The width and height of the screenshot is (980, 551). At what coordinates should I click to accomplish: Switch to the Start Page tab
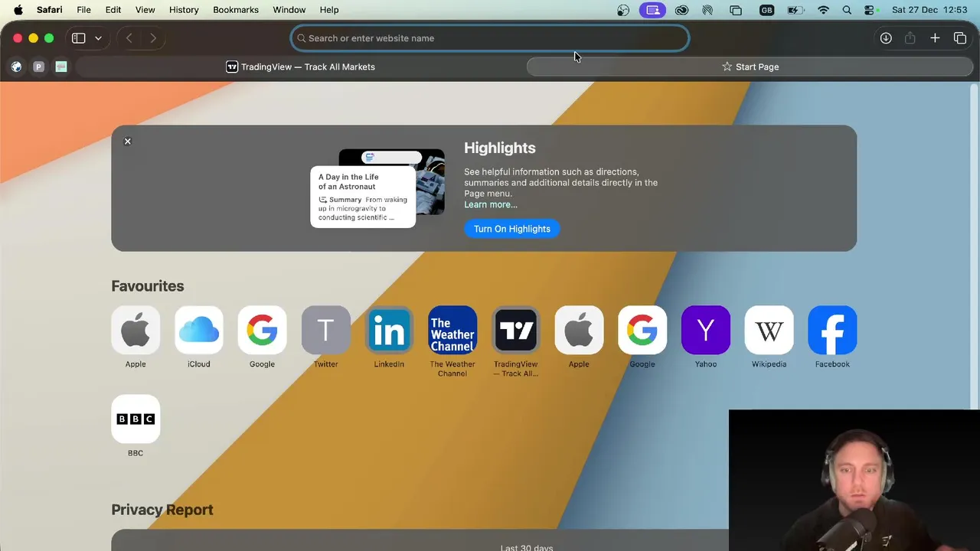coord(750,67)
